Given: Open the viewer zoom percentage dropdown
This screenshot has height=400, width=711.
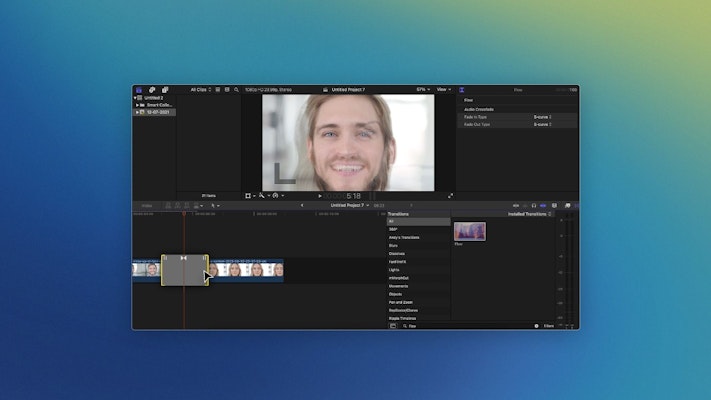Looking at the screenshot, I should (422, 89).
